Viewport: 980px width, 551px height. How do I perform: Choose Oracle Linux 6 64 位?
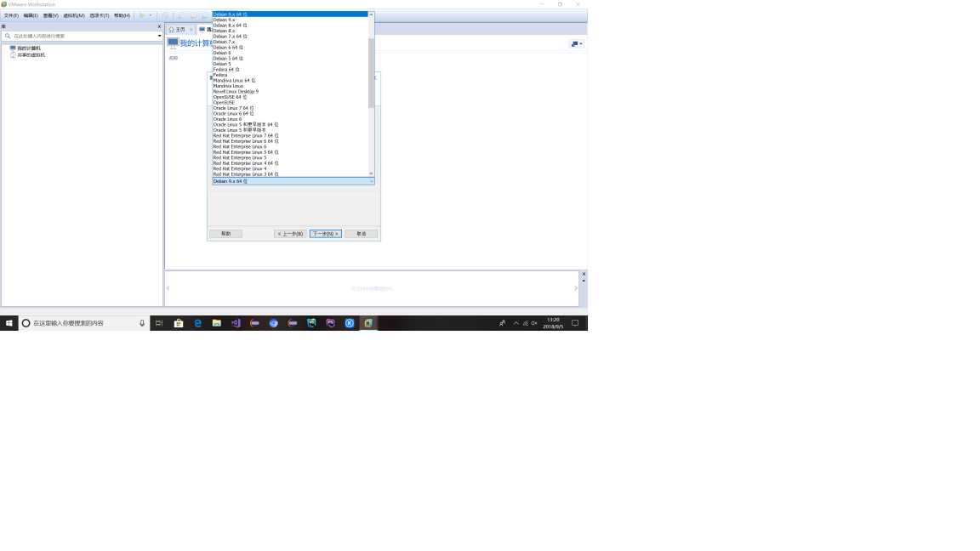290,114
